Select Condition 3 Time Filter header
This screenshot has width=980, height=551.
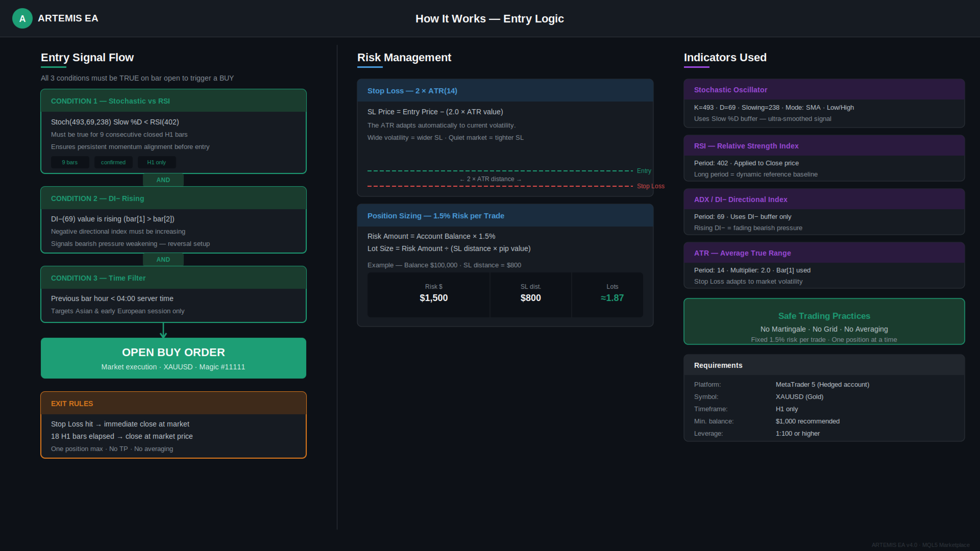pos(173,278)
